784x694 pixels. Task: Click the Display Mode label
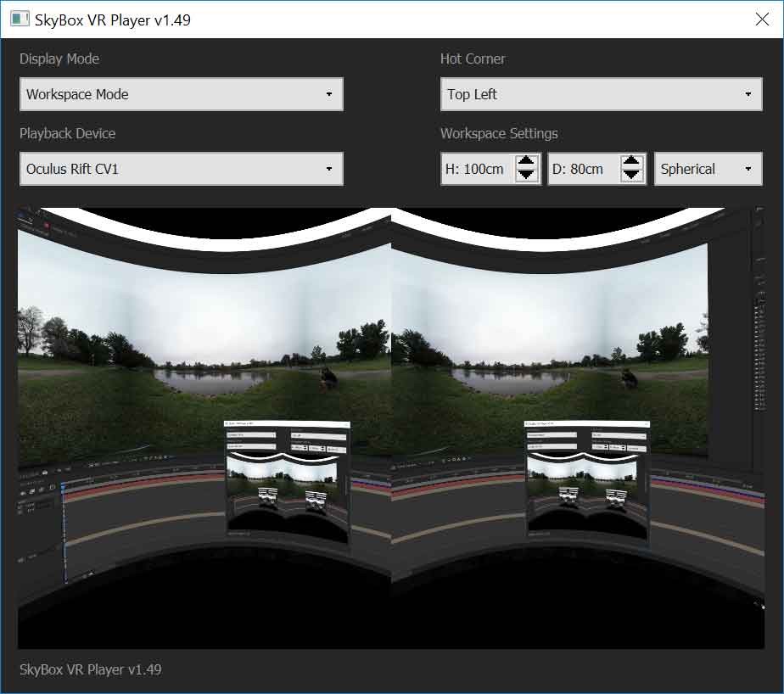click(x=59, y=59)
